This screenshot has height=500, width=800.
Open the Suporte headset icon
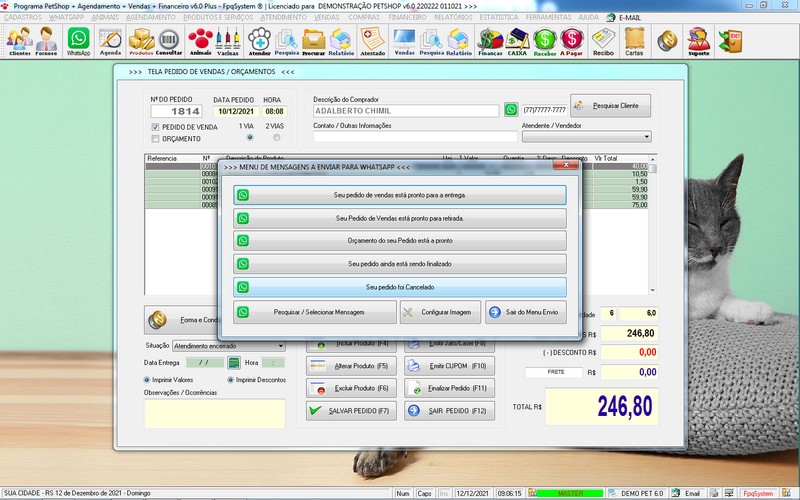(x=699, y=41)
